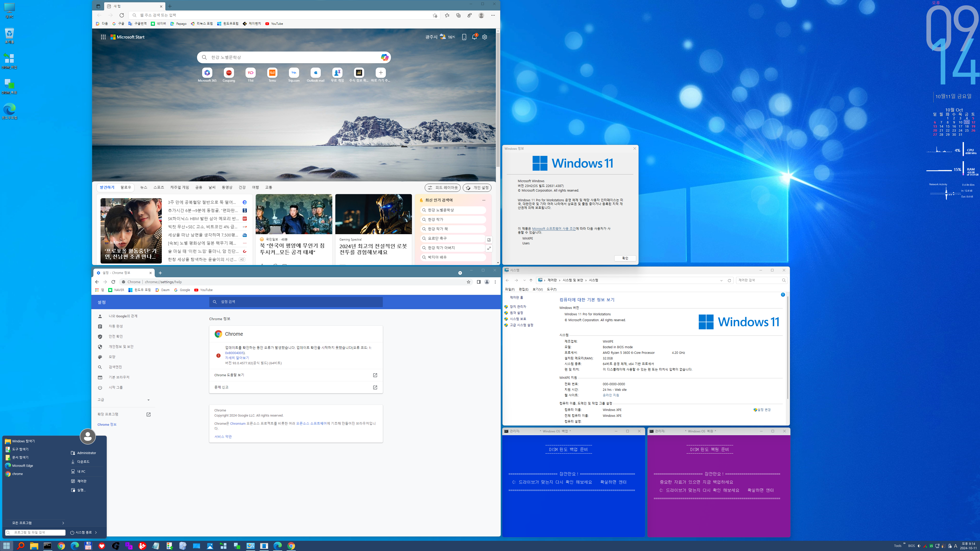Screen dimensions: 980x551
Task: Open 파일(F) menu in System window
Action: pos(509,289)
